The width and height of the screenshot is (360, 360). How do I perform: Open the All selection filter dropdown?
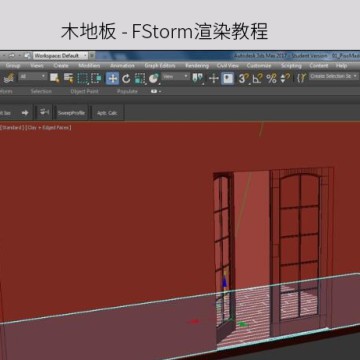pos(33,77)
